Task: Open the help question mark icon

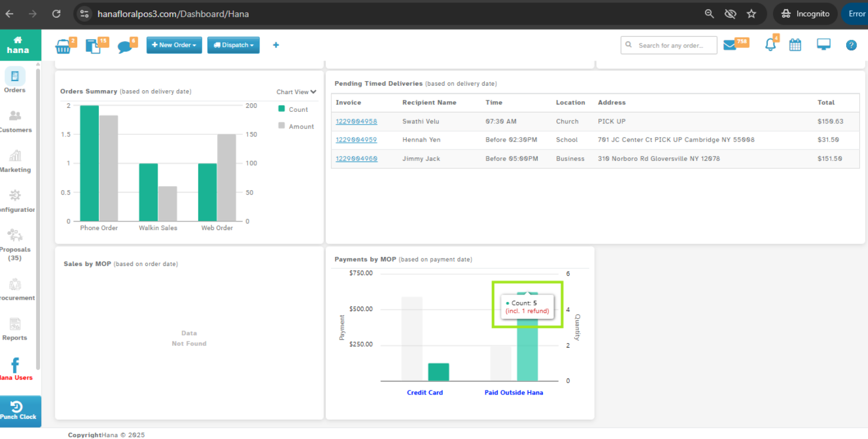Action: pyautogui.click(x=851, y=45)
